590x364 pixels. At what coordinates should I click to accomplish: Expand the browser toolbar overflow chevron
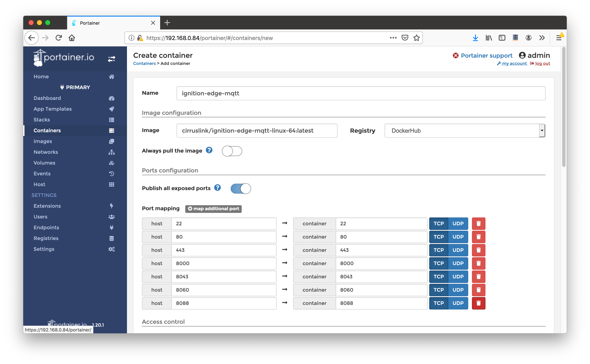point(542,38)
